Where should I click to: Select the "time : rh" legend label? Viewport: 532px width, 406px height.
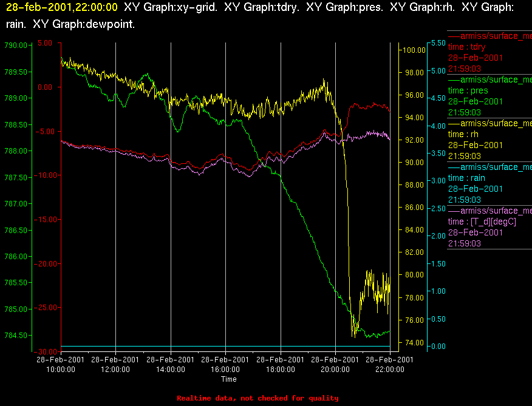tap(463, 134)
